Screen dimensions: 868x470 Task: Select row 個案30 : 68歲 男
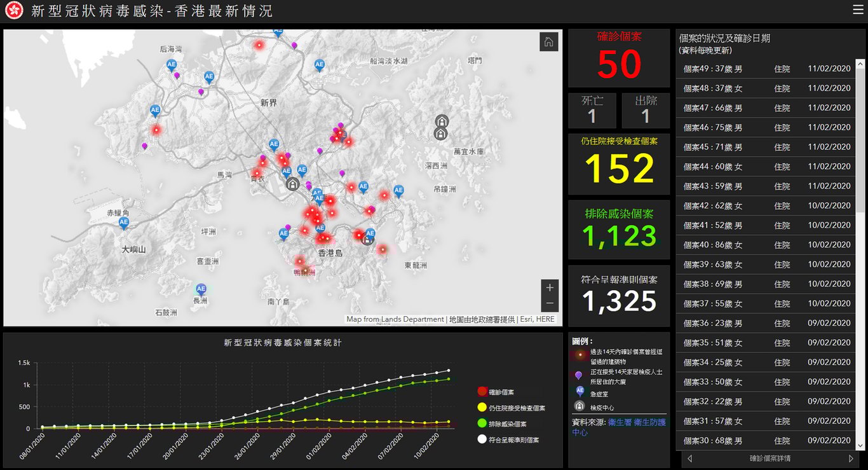coord(766,441)
